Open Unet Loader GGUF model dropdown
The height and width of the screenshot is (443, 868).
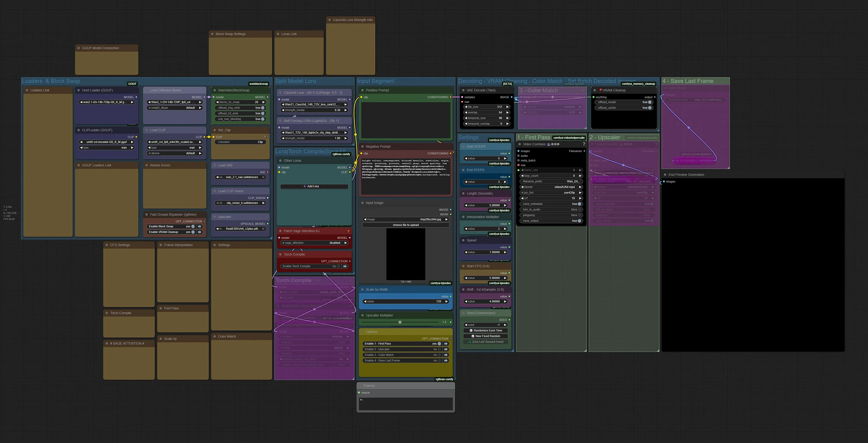[107, 102]
